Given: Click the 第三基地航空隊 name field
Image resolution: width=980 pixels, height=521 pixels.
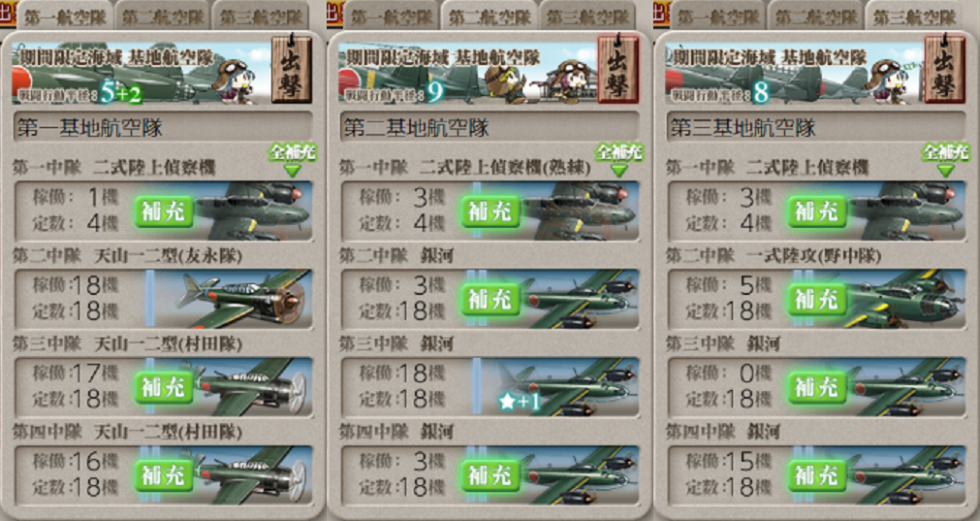Looking at the screenshot, I should [x=816, y=128].
